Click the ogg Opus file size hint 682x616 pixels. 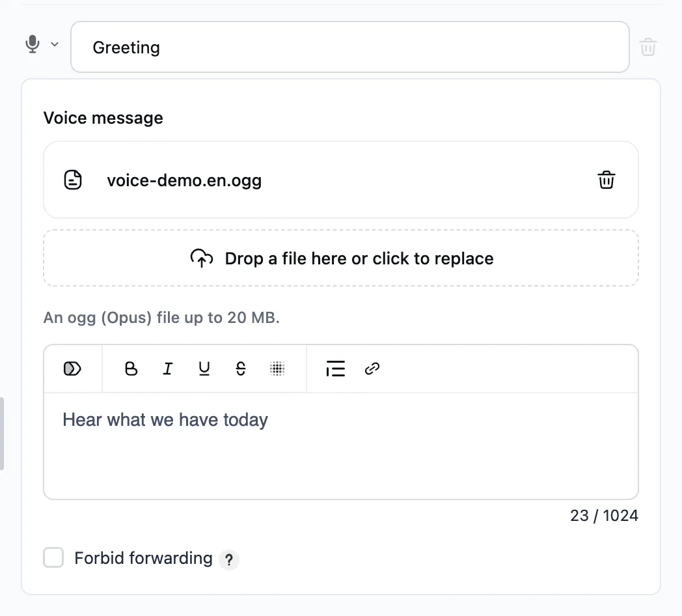point(161,317)
